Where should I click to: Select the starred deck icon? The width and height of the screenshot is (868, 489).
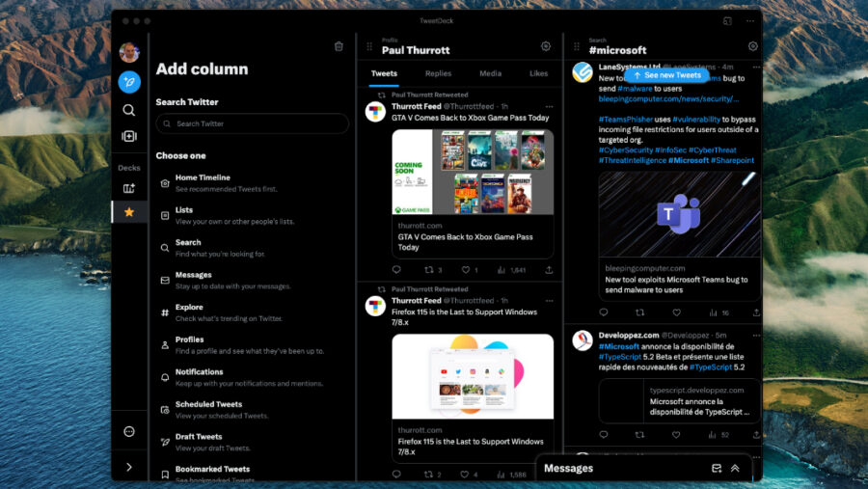(129, 212)
